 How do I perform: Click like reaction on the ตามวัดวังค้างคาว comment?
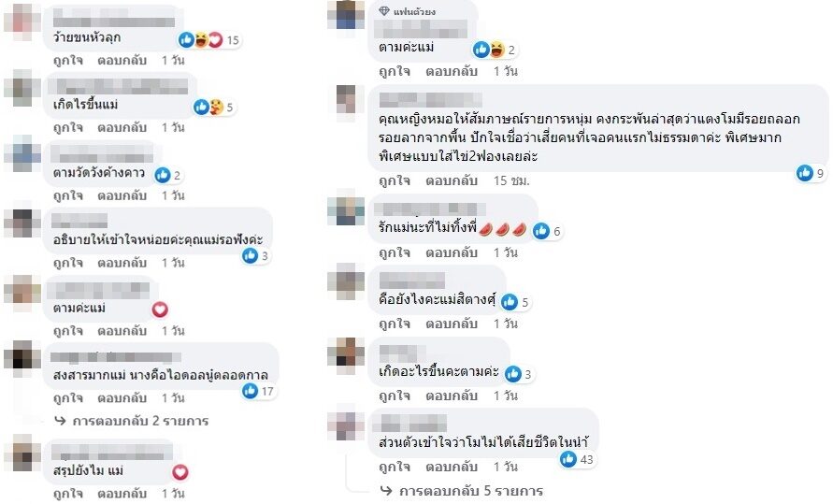[x=163, y=175]
